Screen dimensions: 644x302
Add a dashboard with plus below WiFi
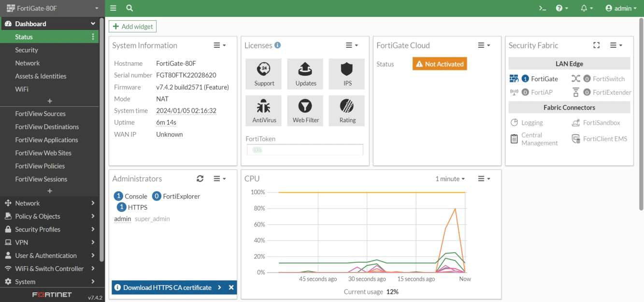[49, 101]
